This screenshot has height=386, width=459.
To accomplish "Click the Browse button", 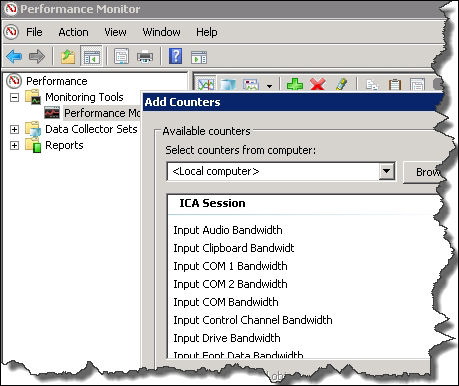I will point(424,172).
